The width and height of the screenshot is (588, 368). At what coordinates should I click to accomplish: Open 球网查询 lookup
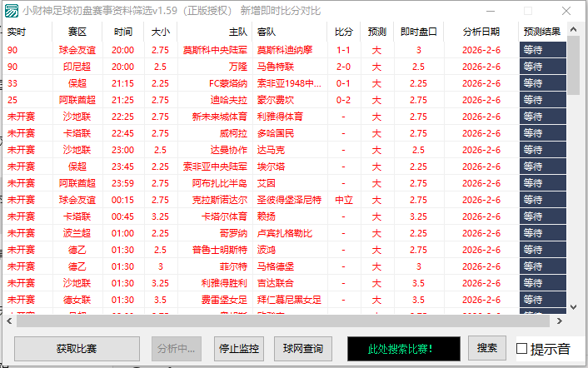(302, 348)
